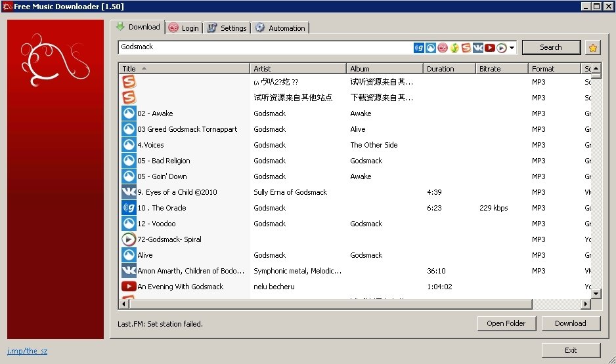
Task: Click the Grooveshark icon beside Alive
Action: (129, 255)
